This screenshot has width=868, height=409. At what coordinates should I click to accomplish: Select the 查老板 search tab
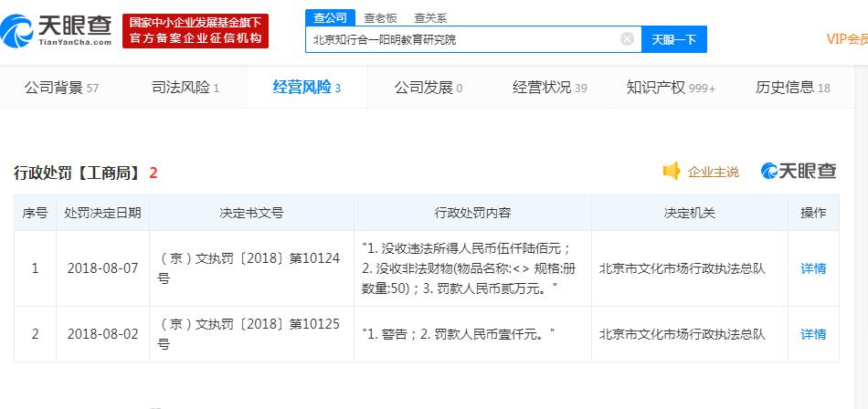click(x=379, y=16)
